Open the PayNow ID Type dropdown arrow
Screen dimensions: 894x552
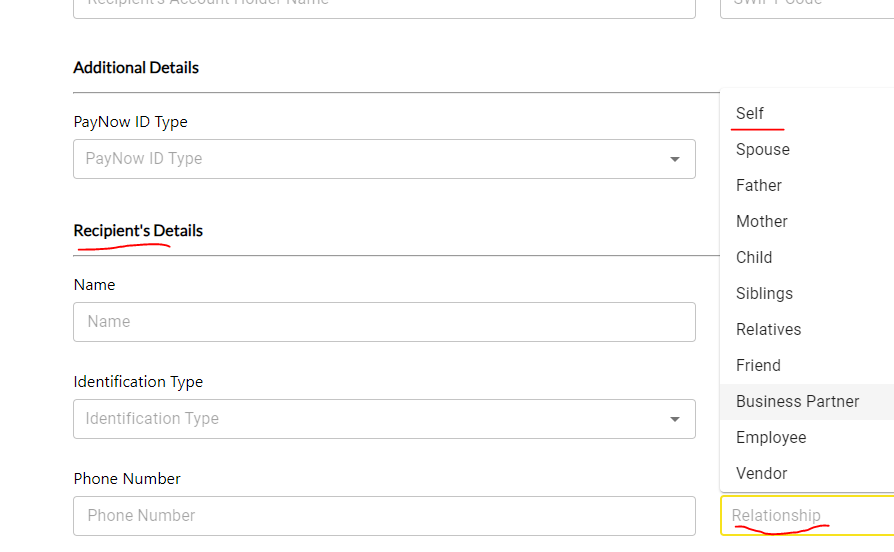675,159
